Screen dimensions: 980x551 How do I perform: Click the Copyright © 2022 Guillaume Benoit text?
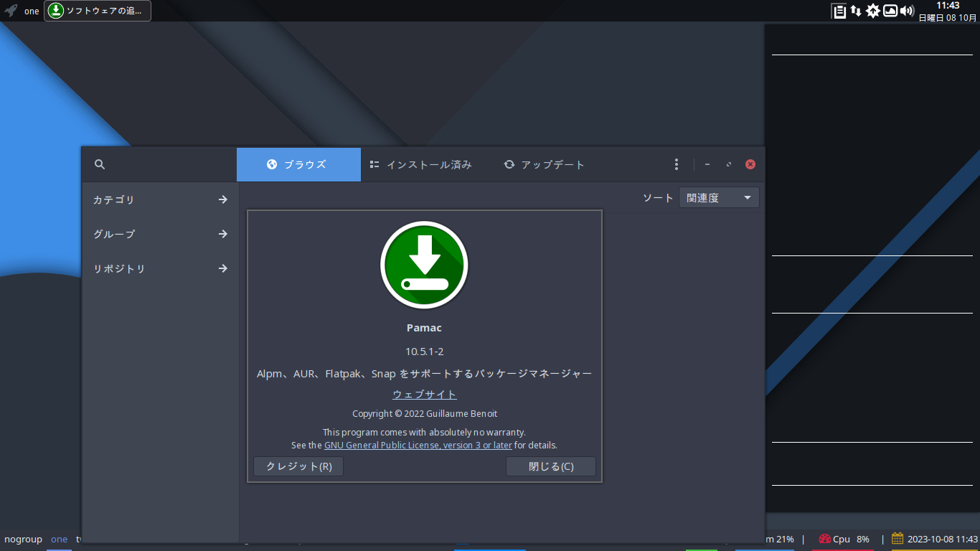(425, 414)
